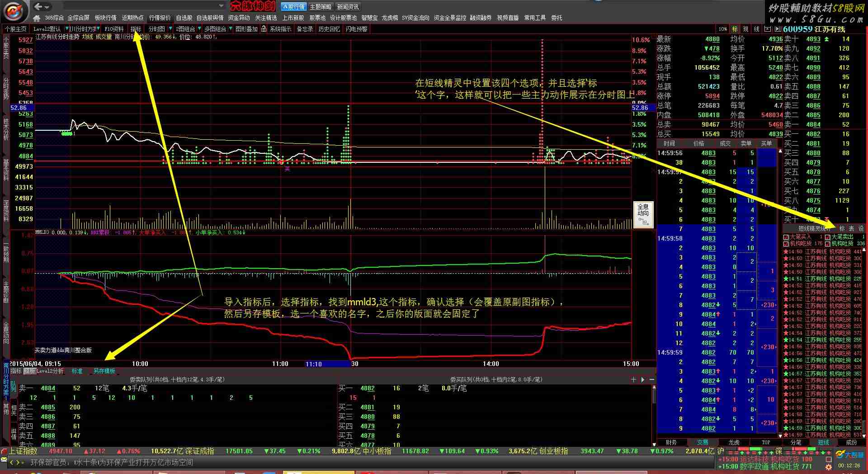Open the home icon in menu row

tap(38, 18)
